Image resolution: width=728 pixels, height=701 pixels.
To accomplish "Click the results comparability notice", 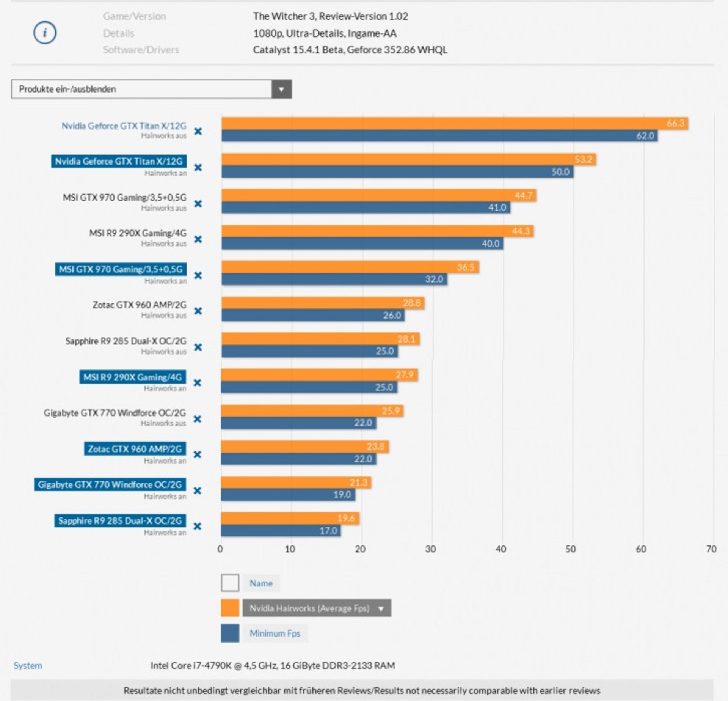I will [x=362, y=690].
